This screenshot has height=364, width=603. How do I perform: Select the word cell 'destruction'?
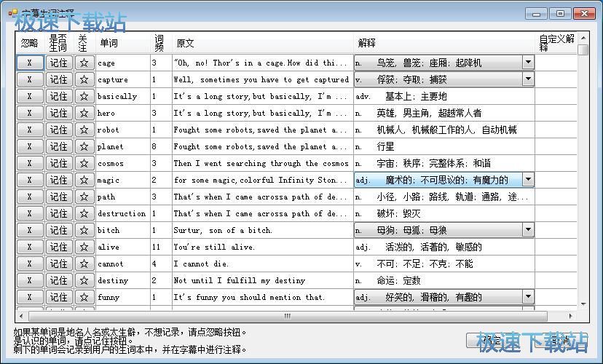point(123,213)
